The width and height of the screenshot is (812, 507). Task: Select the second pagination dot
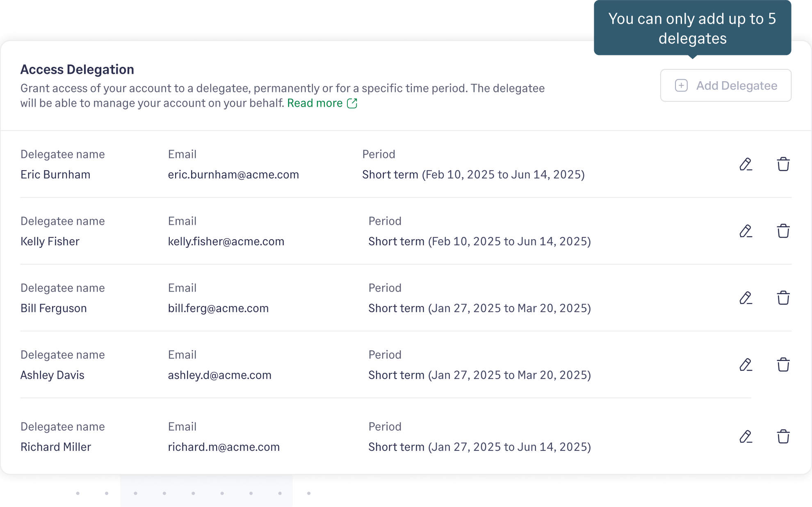coord(107,493)
